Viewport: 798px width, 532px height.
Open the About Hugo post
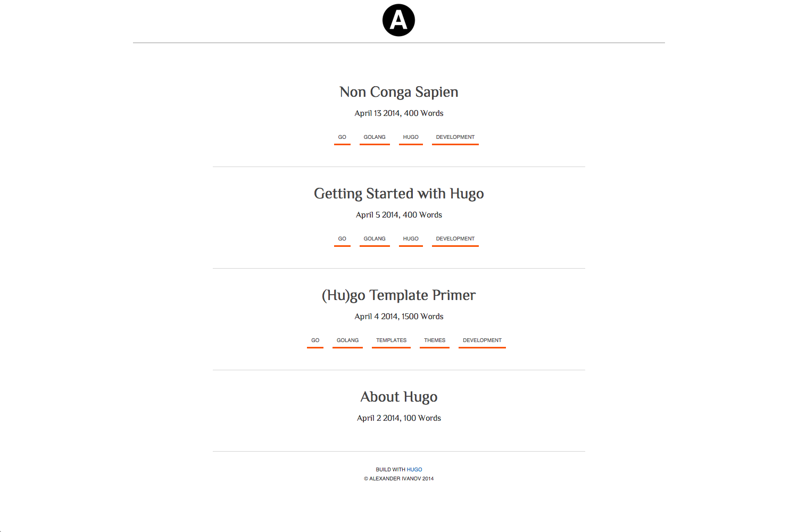[398, 397]
